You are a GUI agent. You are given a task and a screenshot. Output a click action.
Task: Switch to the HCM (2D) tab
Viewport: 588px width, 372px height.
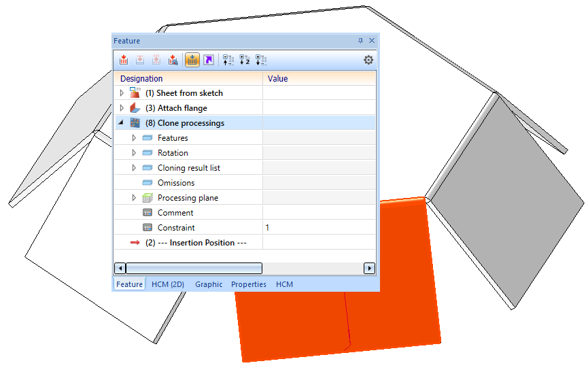pyautogui.click(x=168, y=284)
